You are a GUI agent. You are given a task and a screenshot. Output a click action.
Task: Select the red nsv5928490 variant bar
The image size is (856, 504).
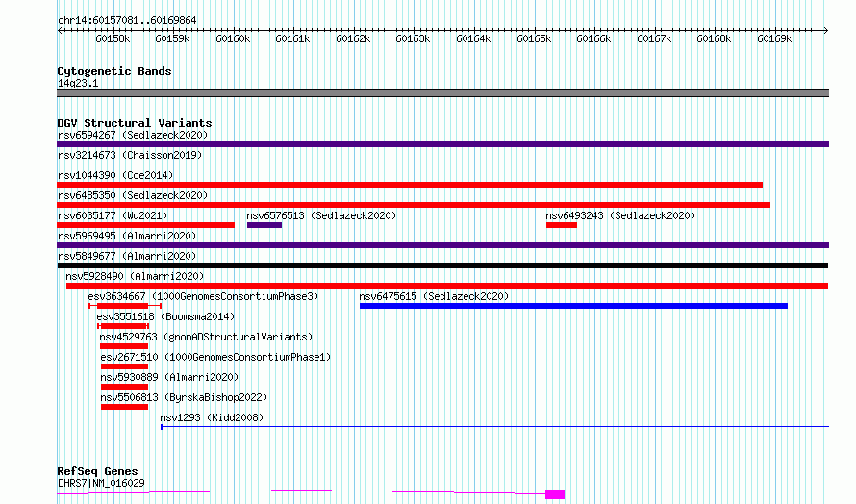(x=447, y=286)
